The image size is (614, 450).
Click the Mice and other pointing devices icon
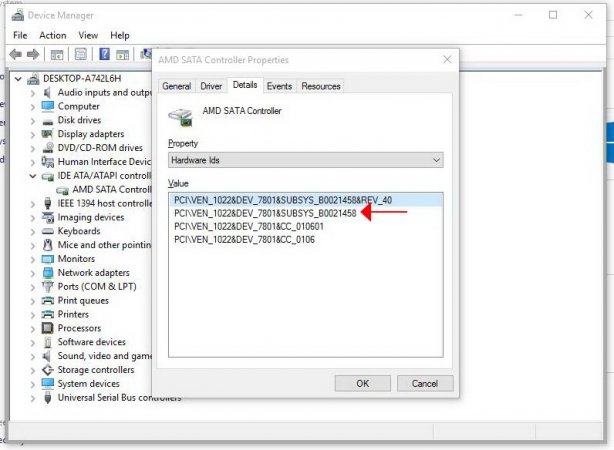click(48, 245)
